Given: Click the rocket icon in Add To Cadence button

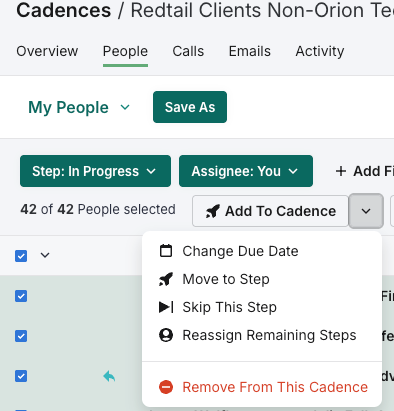Looking at the screenshot, I should click(213, 211).
